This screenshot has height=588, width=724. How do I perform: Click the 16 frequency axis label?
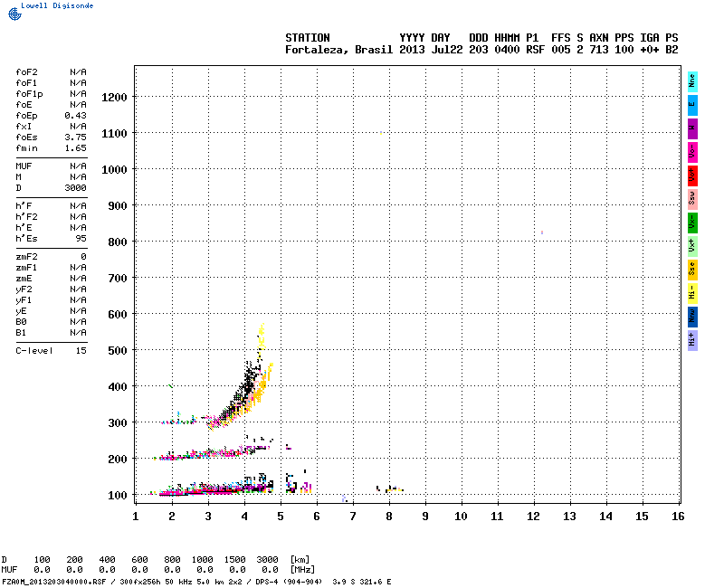(x=678, y=517)
